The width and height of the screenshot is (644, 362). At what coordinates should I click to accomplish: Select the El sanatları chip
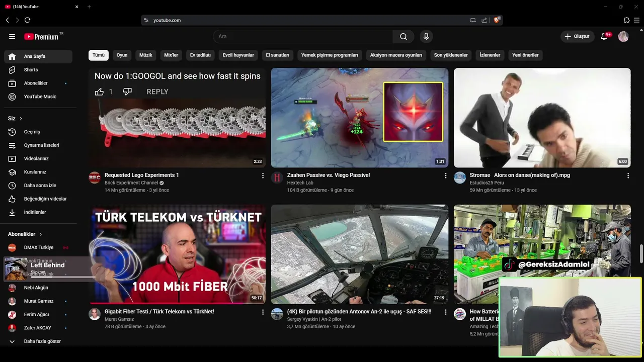(278, 55)
